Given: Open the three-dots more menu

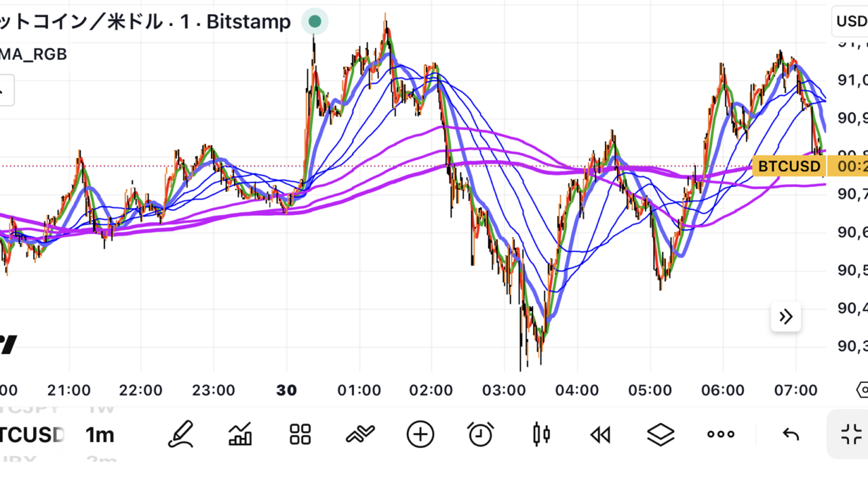Looking at the screenshot, I should (x=720, y=434).
